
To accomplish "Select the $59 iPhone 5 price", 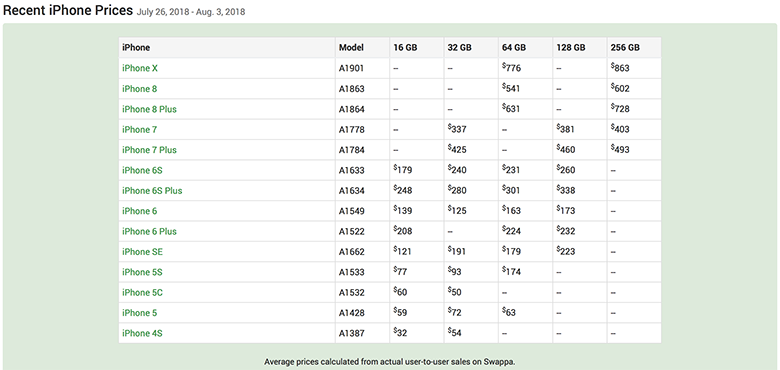I will click(400, 312).
